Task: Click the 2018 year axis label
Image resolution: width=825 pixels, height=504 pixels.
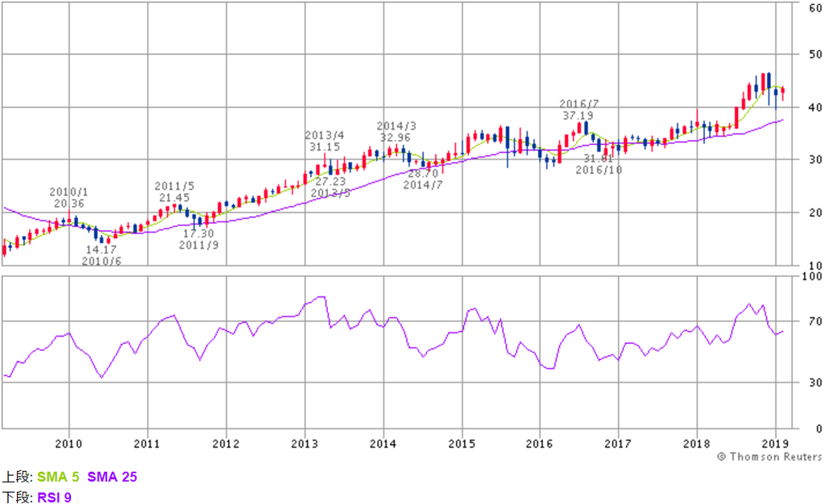Action: coord(697,444)
